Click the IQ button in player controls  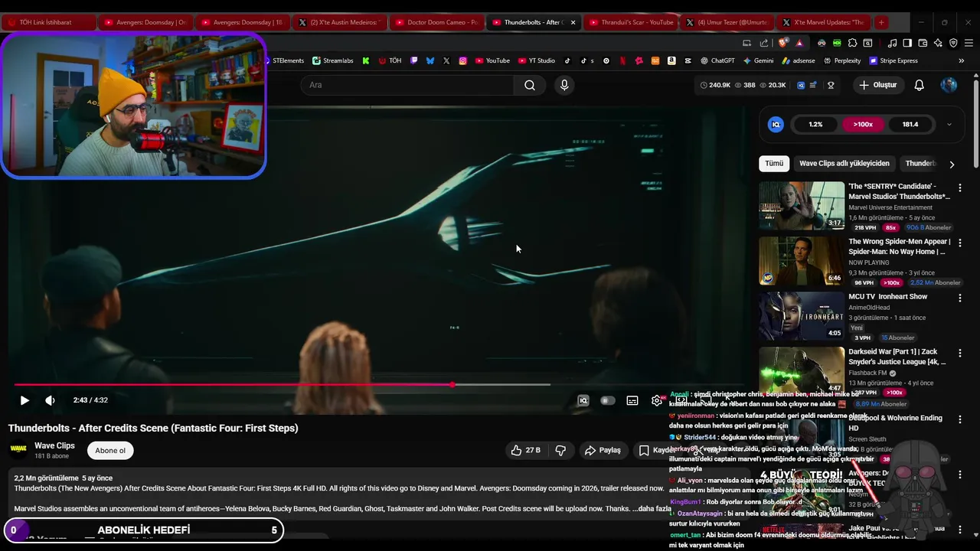point(583,400)
